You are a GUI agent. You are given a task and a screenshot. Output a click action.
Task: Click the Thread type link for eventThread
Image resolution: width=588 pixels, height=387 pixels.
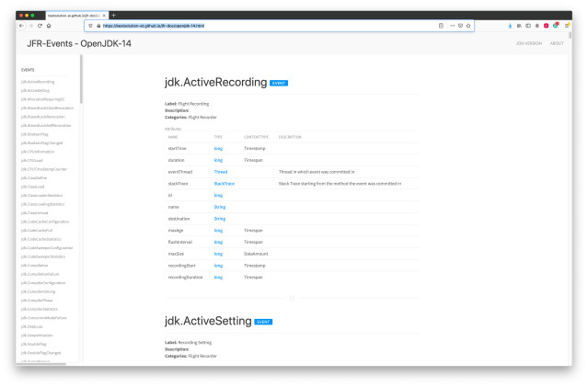click(x=221, y=172)
